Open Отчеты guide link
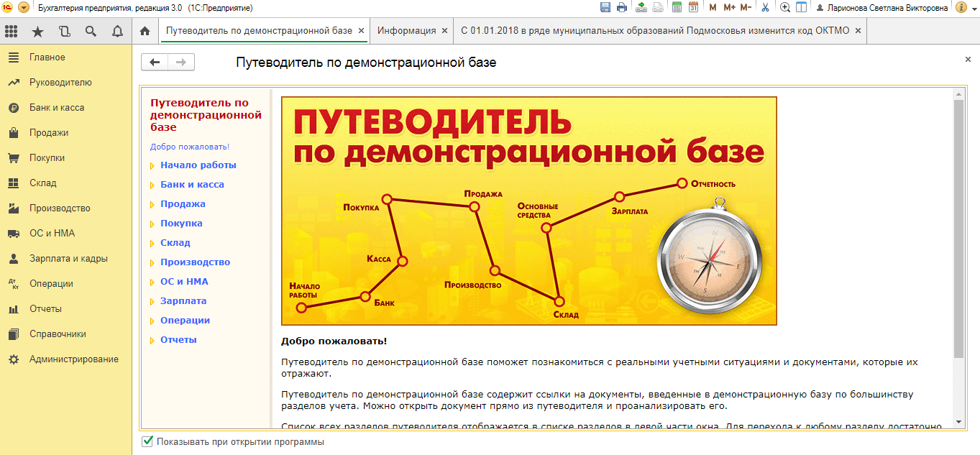 pos(178,340)
